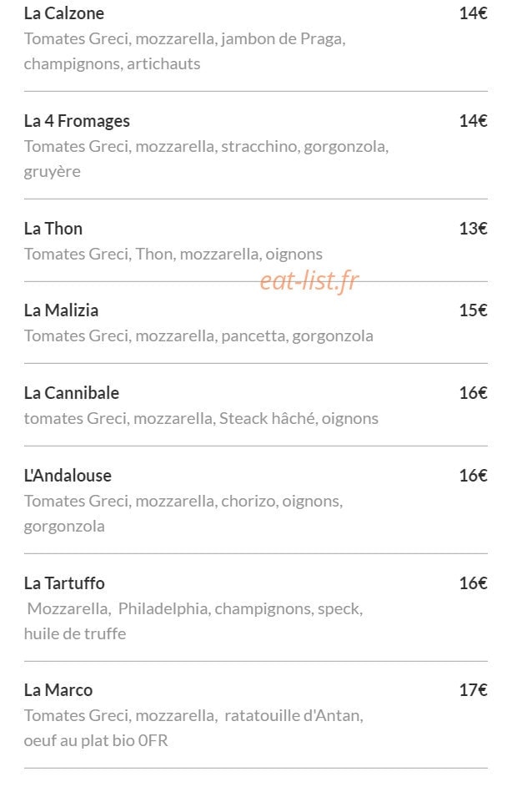Click the La 4 Fromages ingredients text
532x797 pixels.
(206, 159)
